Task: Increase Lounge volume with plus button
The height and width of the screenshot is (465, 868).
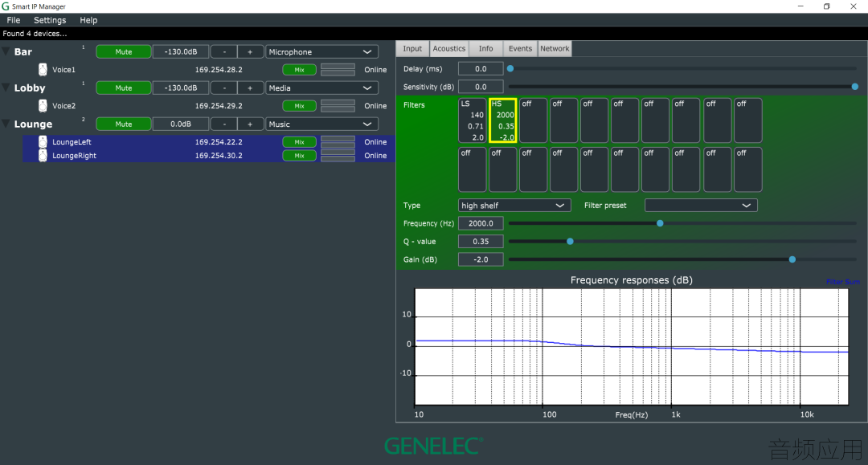Action: coord(250,124)
